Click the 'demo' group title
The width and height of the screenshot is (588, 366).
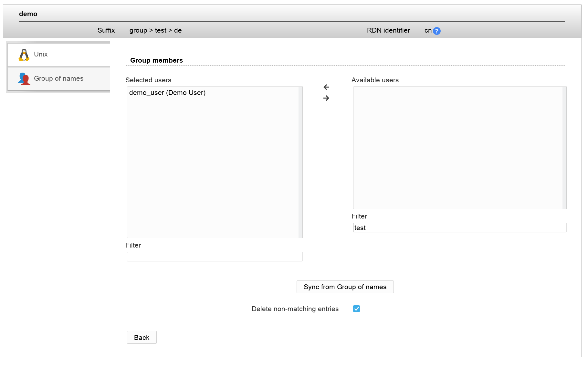pyautogui.click(x=28, y=14)
